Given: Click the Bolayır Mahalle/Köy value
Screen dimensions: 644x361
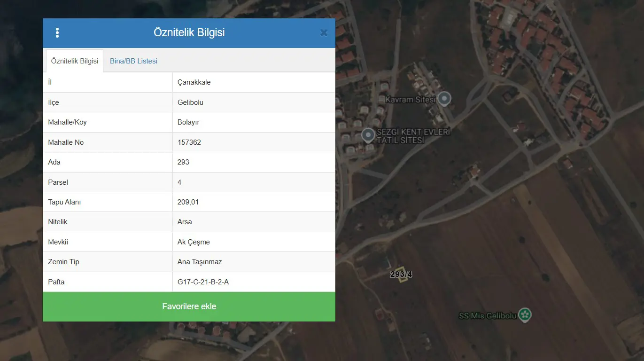Looking at the screenshot, I should click(188, 122).
